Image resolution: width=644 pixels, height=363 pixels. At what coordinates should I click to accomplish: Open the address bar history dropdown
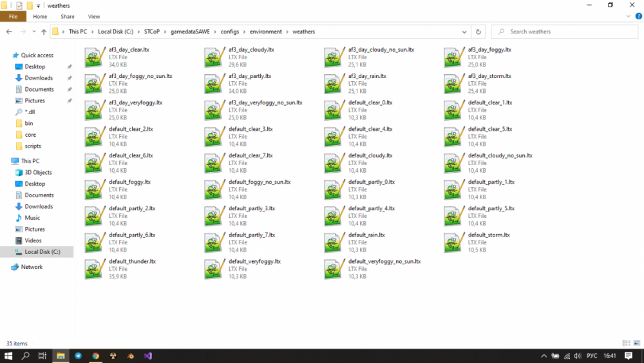(x=464, y=32)
